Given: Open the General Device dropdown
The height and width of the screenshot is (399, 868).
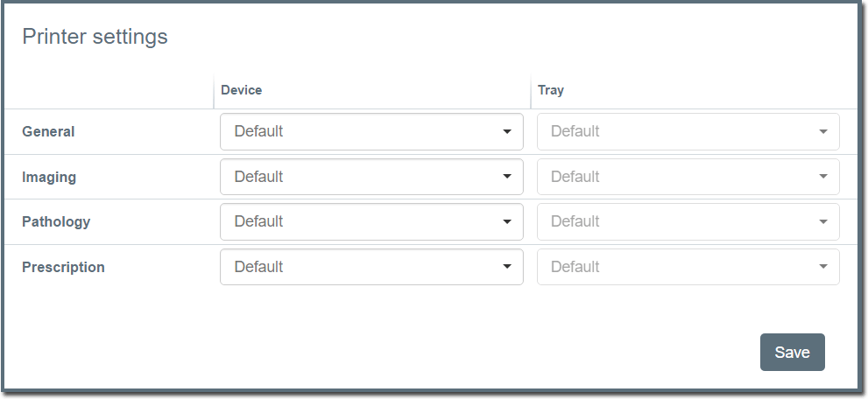Looking at the screenshot, I should [x=370, y=131].
